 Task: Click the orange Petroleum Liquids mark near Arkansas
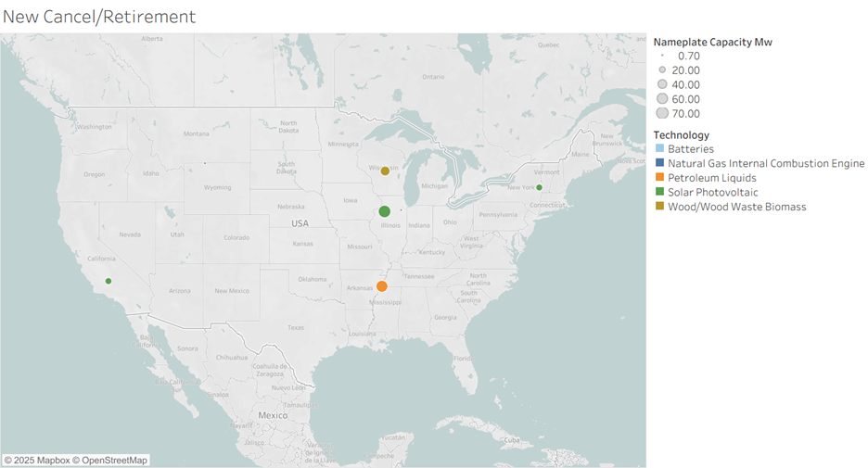pyautogui.click(x=381, y=286)
